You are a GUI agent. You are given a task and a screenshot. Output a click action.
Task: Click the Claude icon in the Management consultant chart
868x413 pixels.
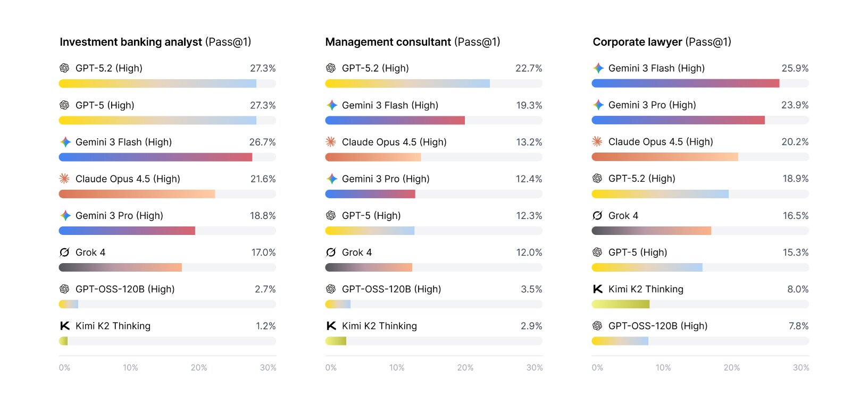(331, 142)
